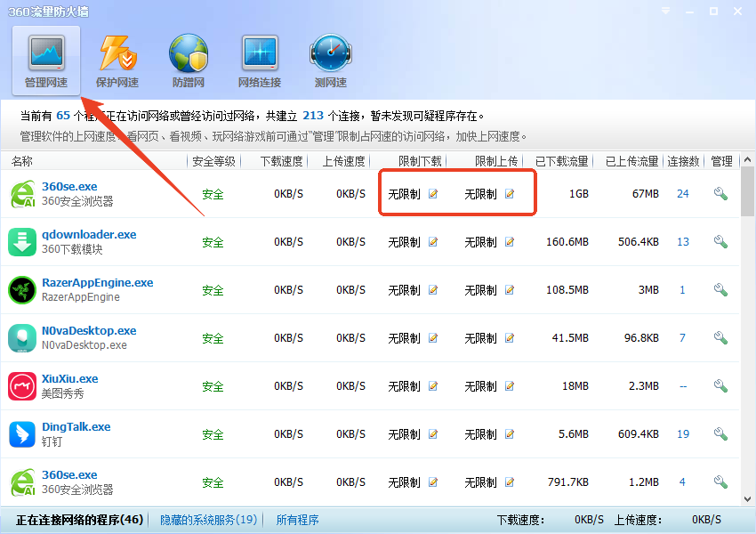Click the feedback icon in the title bar

click(x=664, y=11)
